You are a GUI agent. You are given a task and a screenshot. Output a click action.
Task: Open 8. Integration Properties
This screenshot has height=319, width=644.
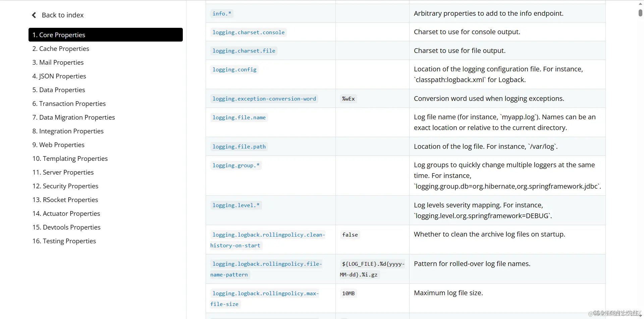point(68,131)
